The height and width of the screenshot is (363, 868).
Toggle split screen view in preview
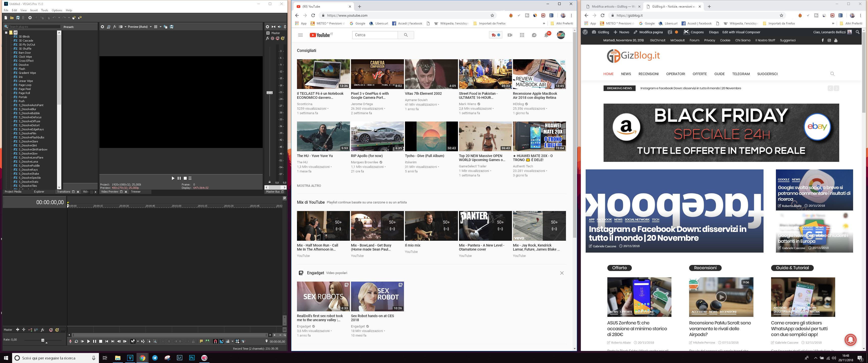tap(121, 27)
